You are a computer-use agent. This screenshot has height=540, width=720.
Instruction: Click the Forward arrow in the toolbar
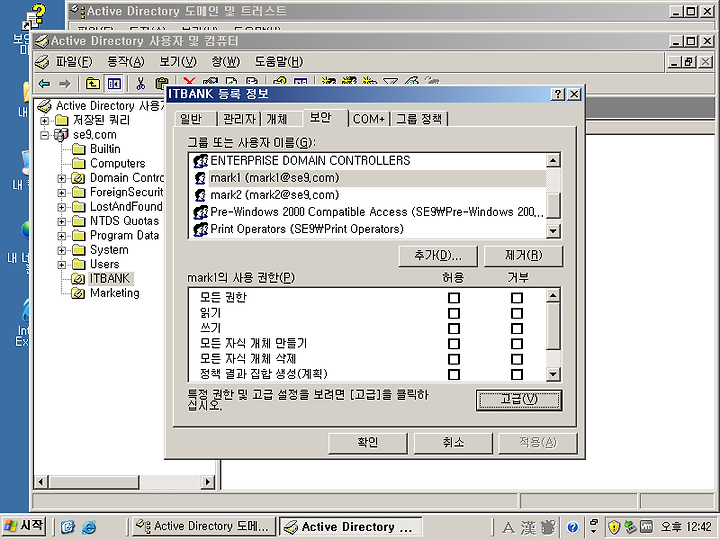pyautogui.click(x=65, y=84)
